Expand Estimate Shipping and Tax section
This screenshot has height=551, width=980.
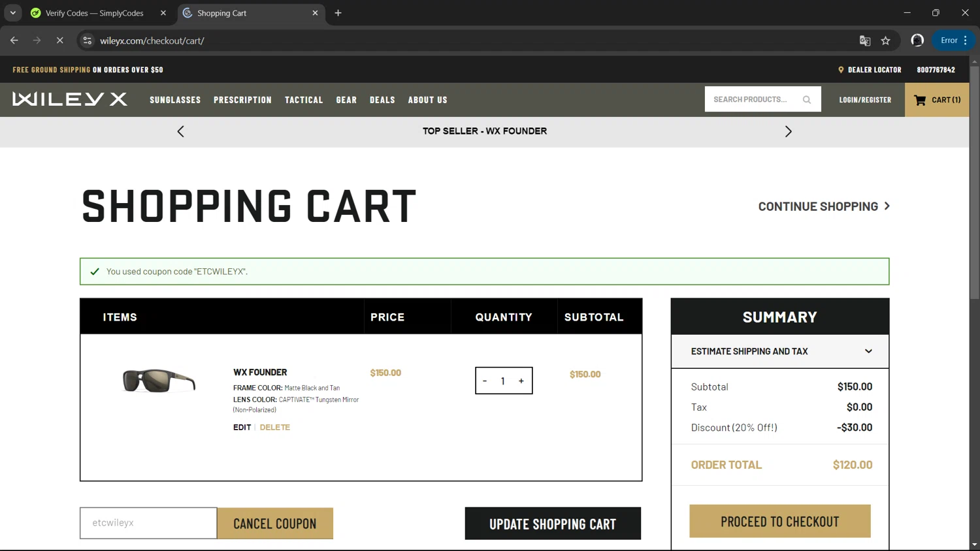pos(868,351)
